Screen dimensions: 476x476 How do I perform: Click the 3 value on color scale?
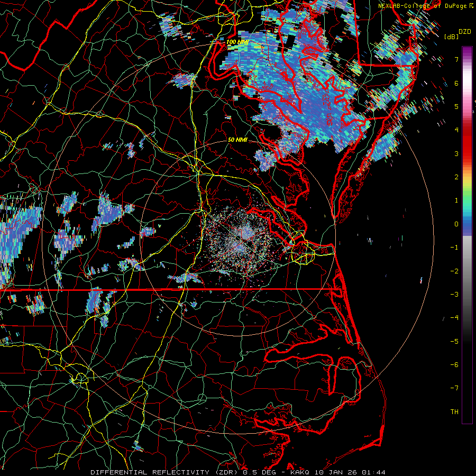tap(456, 153)
